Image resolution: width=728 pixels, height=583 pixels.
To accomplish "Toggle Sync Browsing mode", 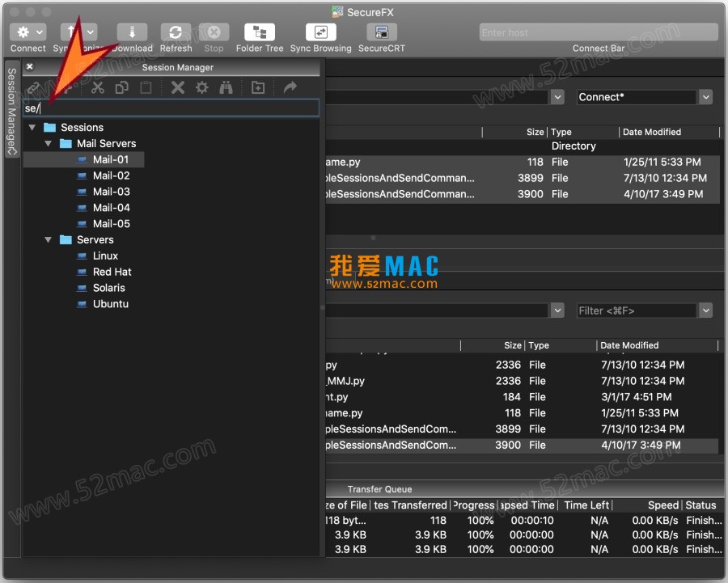I will point(321,32).
